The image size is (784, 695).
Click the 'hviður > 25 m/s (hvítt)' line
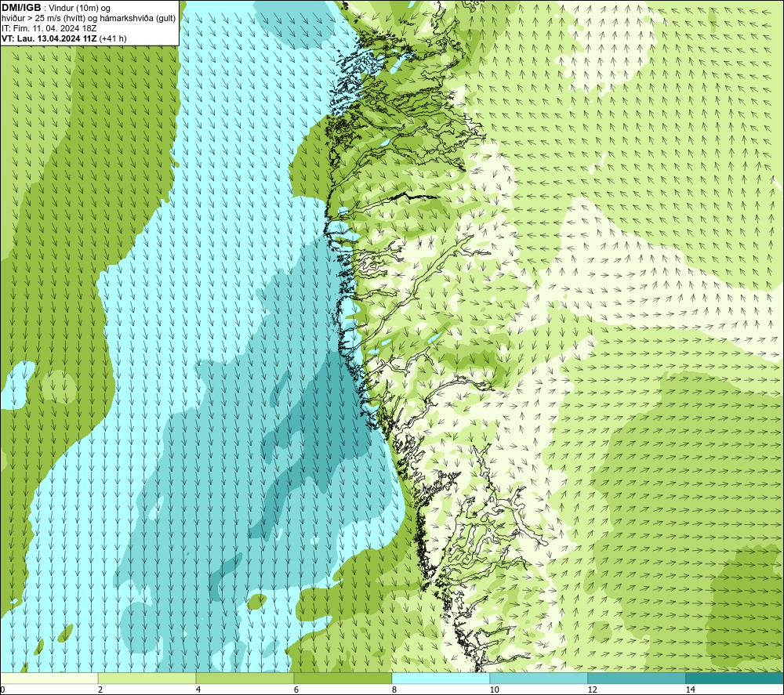[x=89, y=19]
